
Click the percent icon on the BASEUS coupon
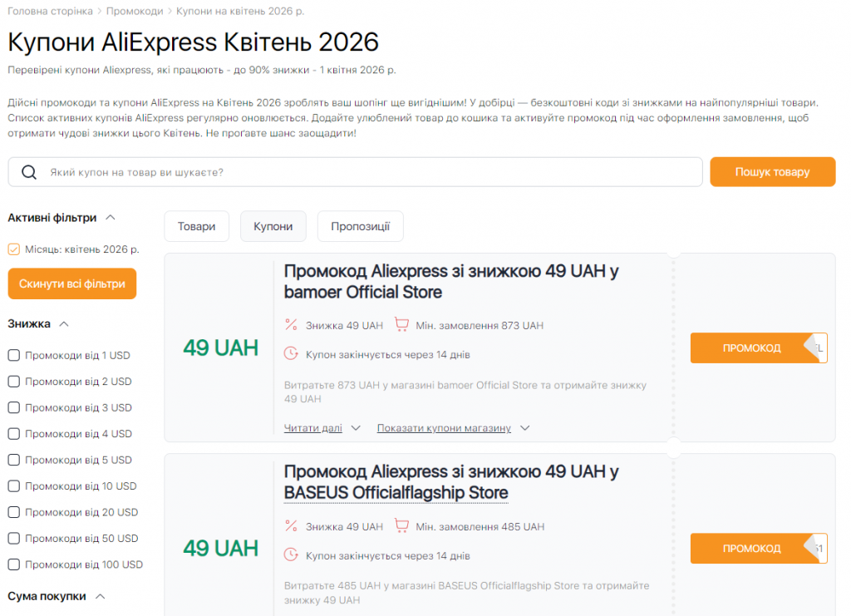point(292,525)
